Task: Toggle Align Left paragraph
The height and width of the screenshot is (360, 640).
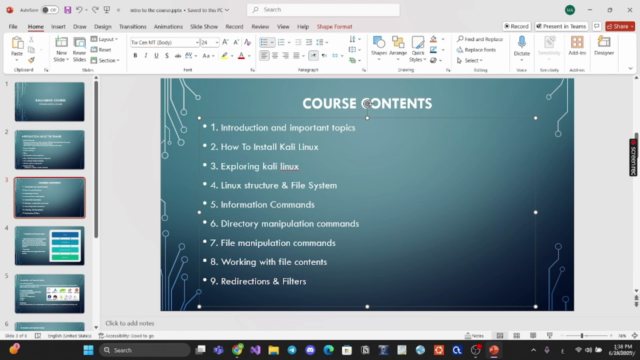Action: (x=264, y=56)
